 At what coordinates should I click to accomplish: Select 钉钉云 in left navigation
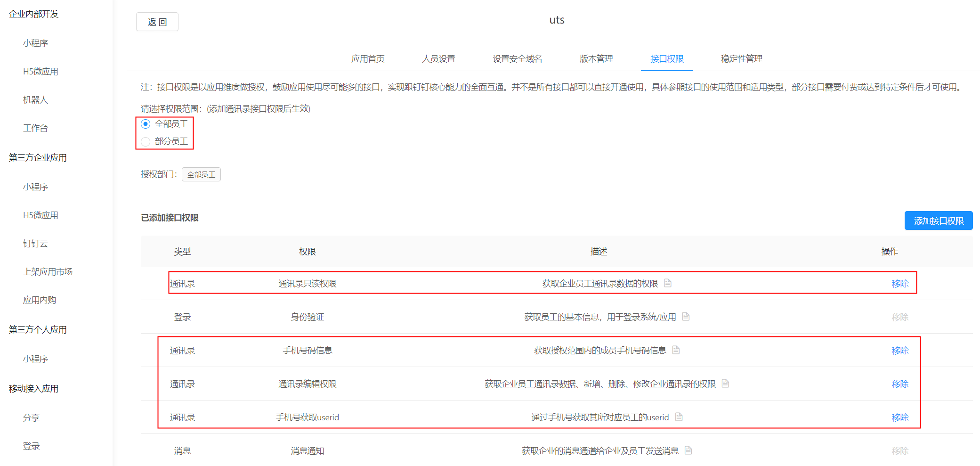(35, 244)
